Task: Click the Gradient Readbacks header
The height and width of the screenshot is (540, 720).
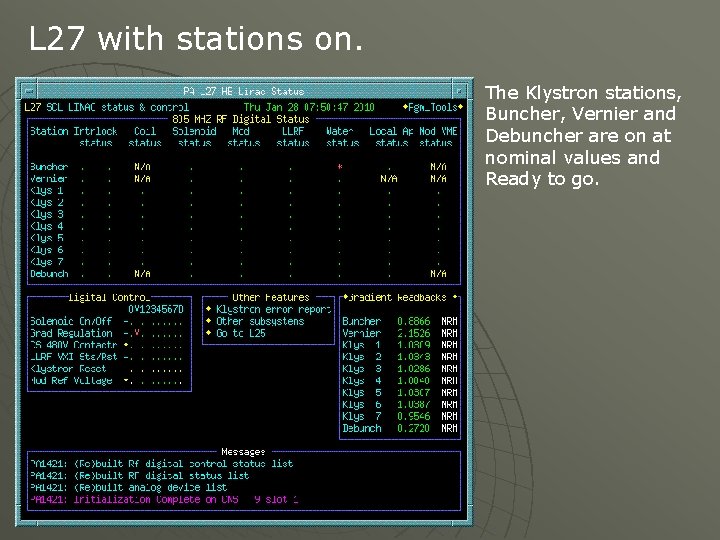Action: point(399,298)
